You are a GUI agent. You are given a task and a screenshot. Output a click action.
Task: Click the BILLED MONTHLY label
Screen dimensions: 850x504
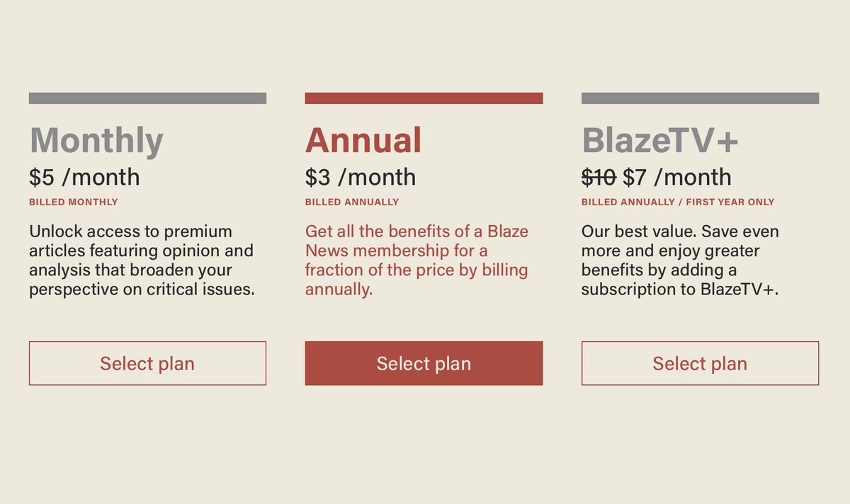(74, 202)
